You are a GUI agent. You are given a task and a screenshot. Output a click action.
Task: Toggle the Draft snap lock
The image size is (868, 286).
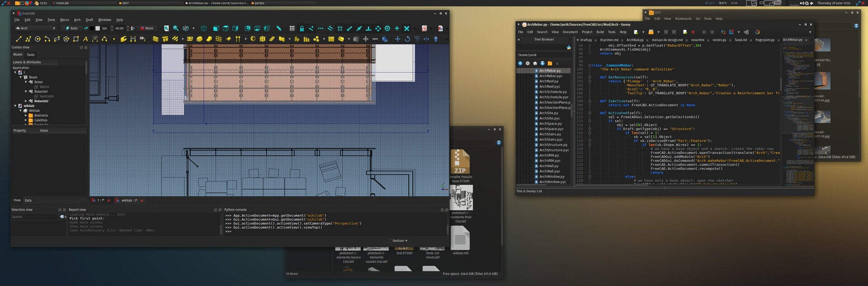(x=302, y=28)
